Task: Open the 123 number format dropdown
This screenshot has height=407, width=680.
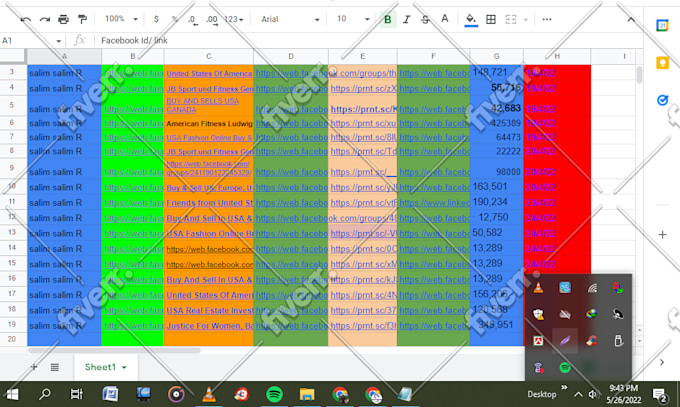Action: pyautogui.click(x=234, y=20)
